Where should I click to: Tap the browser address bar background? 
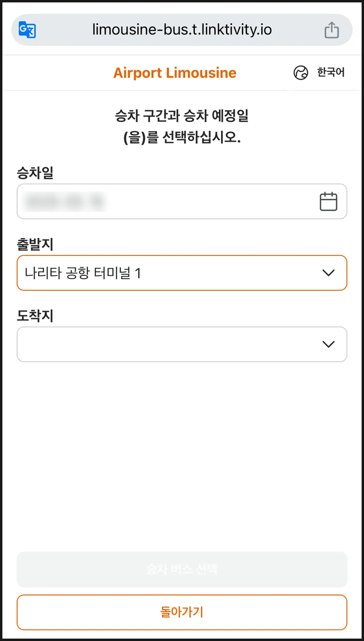pyautogui.click(x=182, y=30)
